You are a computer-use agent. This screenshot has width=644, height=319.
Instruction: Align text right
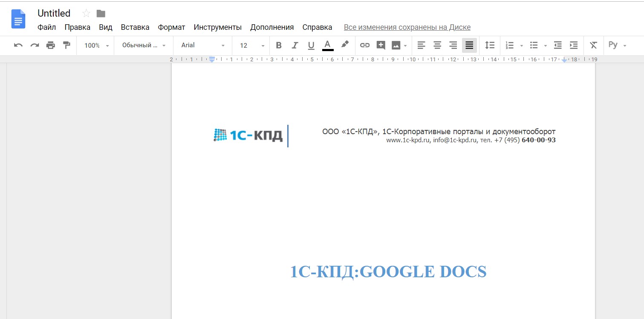[x=453, y=45]
